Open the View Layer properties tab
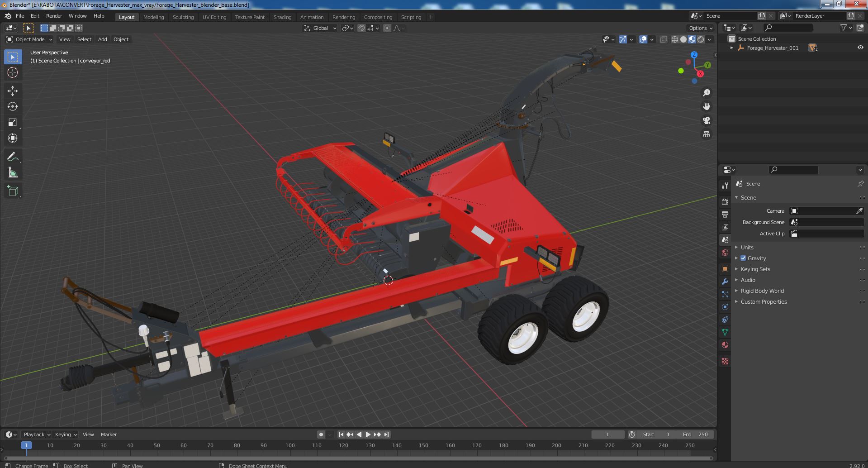 [x=725, y=227]
